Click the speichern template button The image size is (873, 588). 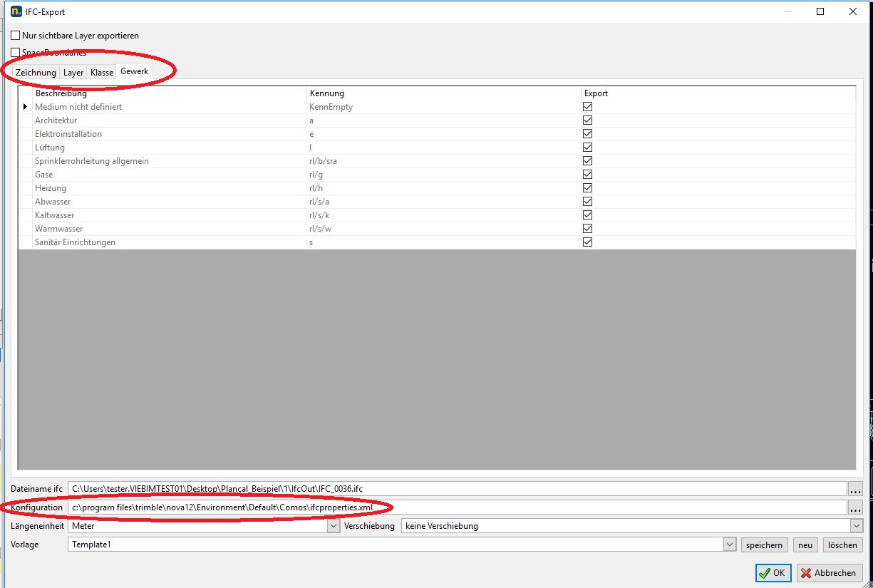click(x=764, y=545)
